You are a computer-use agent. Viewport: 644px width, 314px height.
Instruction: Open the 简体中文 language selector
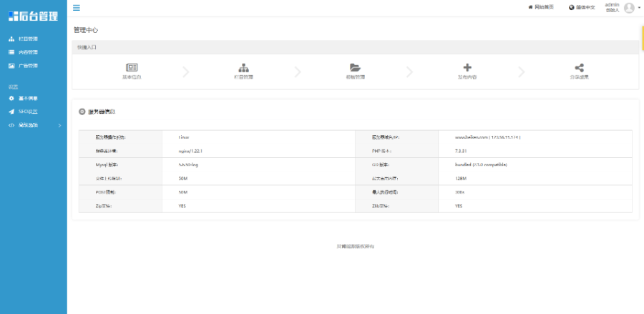point(582,7)
